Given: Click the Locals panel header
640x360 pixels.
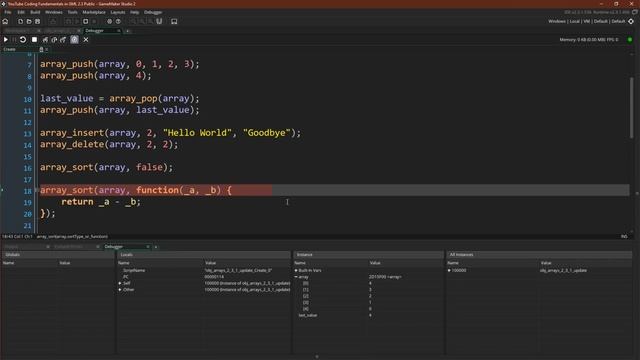Looking at the screenshot, I should click(204, 255).
